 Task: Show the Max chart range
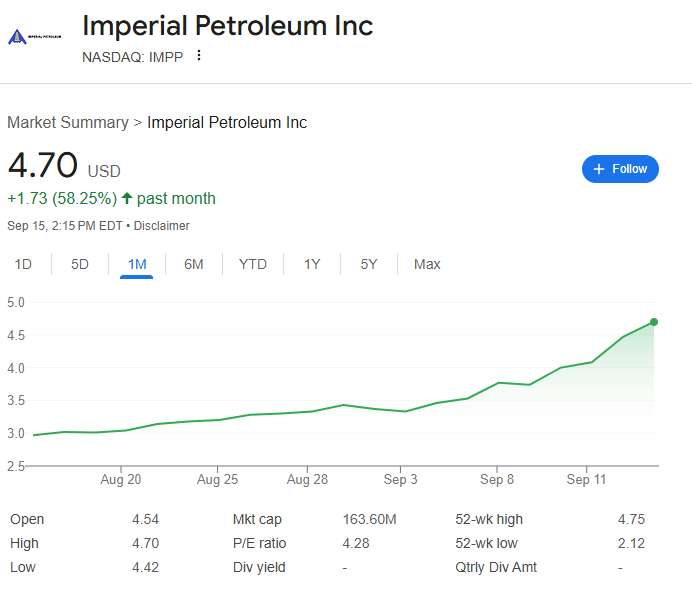coord(427,264)
